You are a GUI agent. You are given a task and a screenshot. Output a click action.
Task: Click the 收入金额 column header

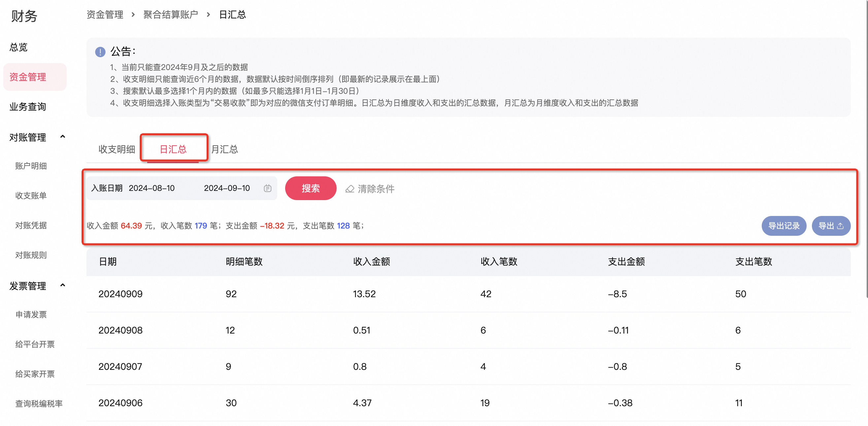(x=371, y=262)
